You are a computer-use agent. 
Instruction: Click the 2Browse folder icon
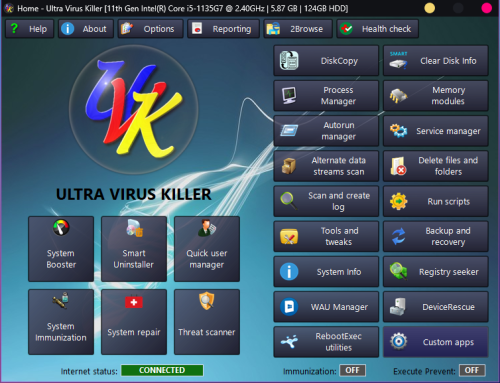(x=273, y=29)
